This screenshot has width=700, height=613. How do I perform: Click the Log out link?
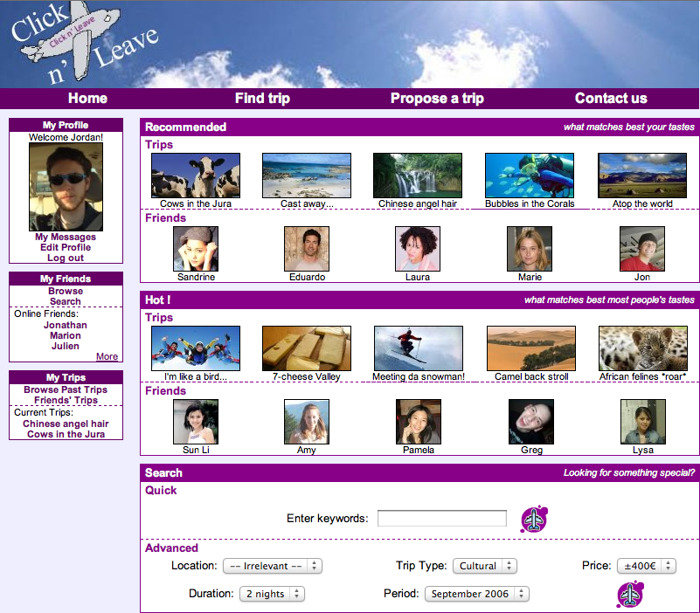(x=66, y=258)
